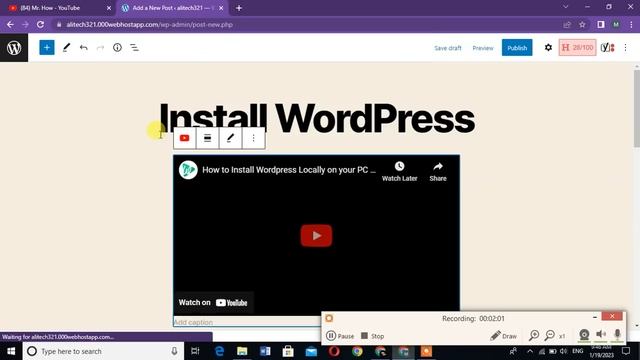The width and height of the screenshot is (640, 360).
Task: Open the Windows Start menu
Action: pos(11,351)
